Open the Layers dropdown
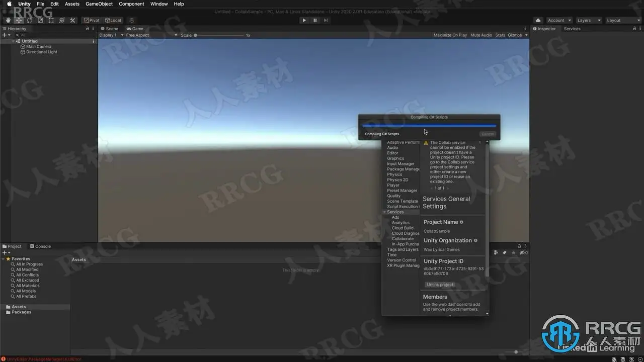 588,20
